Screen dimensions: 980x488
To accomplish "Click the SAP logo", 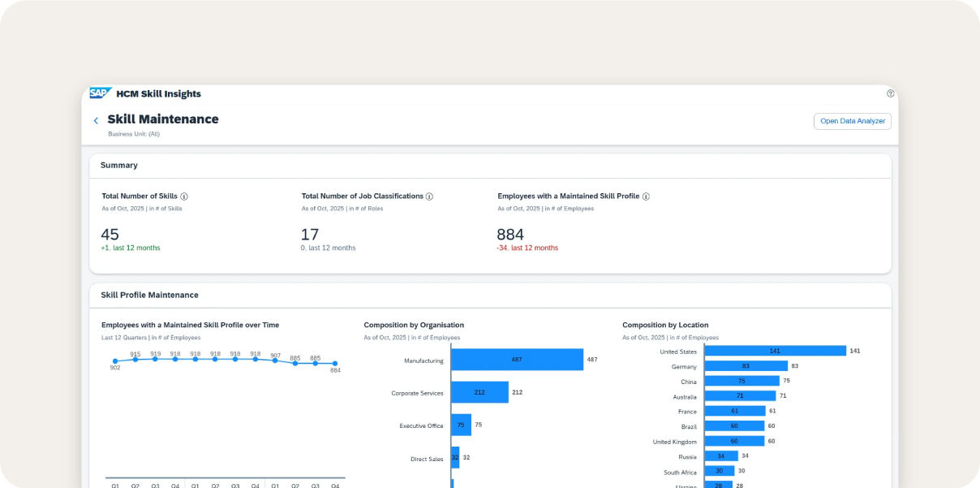I will tap(101, 93).
